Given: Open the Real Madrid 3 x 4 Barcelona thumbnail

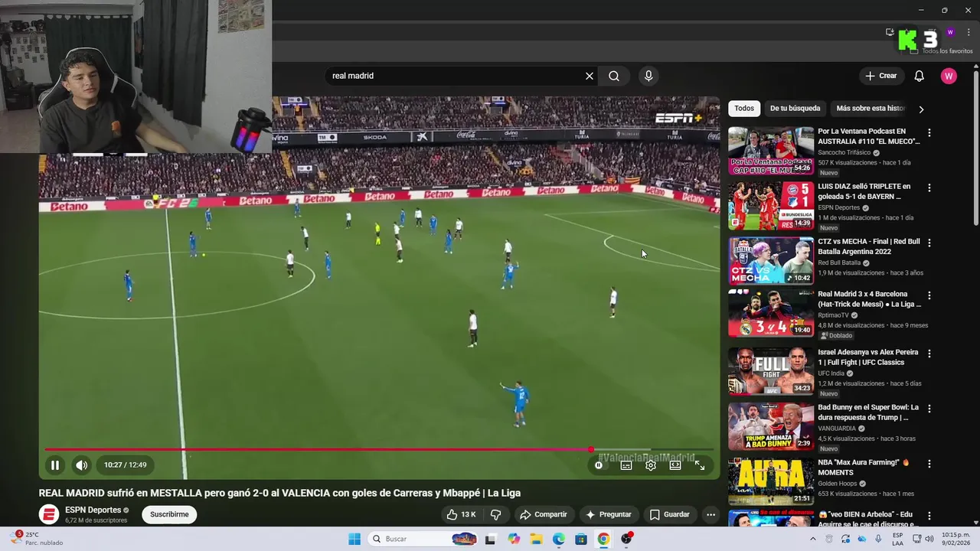Looking at the screenshot, I should tap(771, 314).
